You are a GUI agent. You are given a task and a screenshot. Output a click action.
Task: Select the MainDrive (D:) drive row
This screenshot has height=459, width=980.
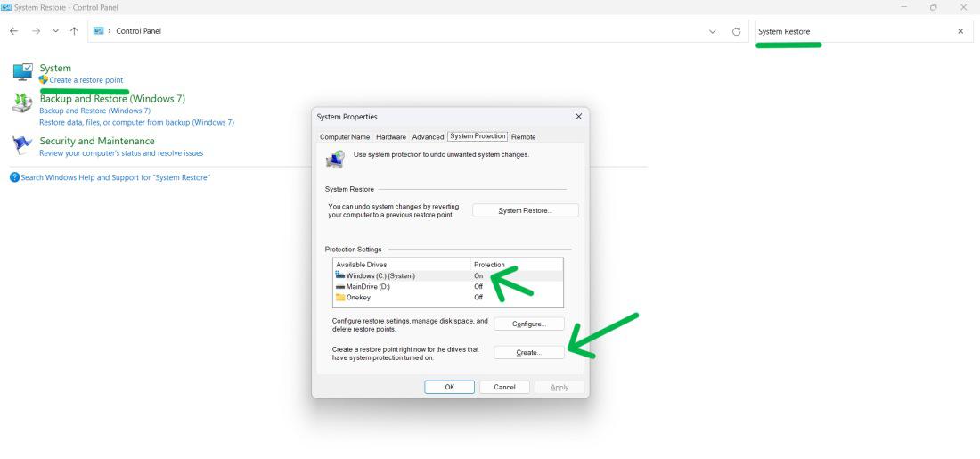449,286
